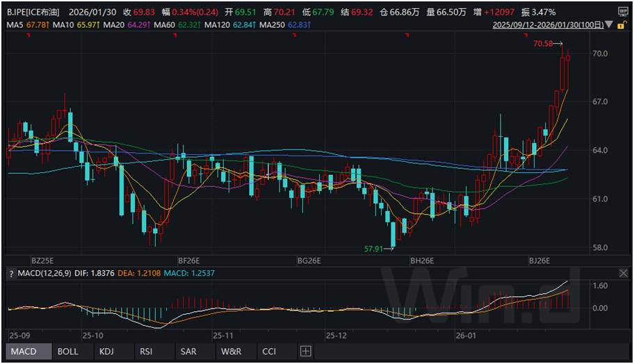Viewport: 634px width, 364px height.
Task: Click the 70.0 price axis label
Action: pos(600,53)
